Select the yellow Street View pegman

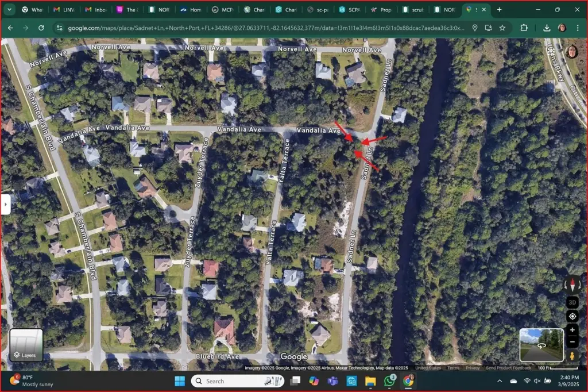(x=572, y=356)
